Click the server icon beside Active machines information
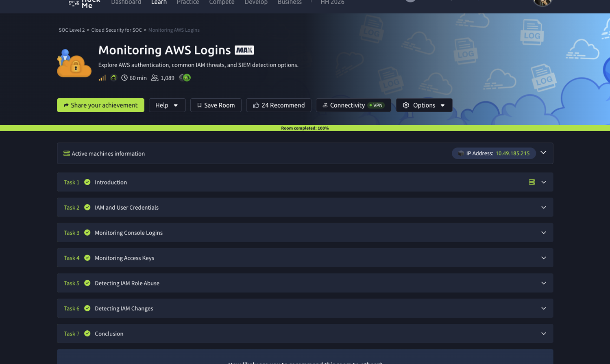 66,154
